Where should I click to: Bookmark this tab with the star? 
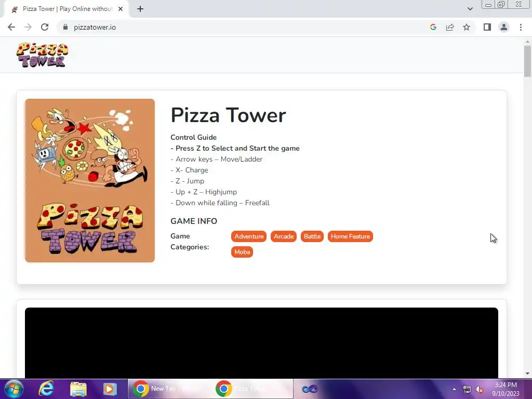click(467, 27)
